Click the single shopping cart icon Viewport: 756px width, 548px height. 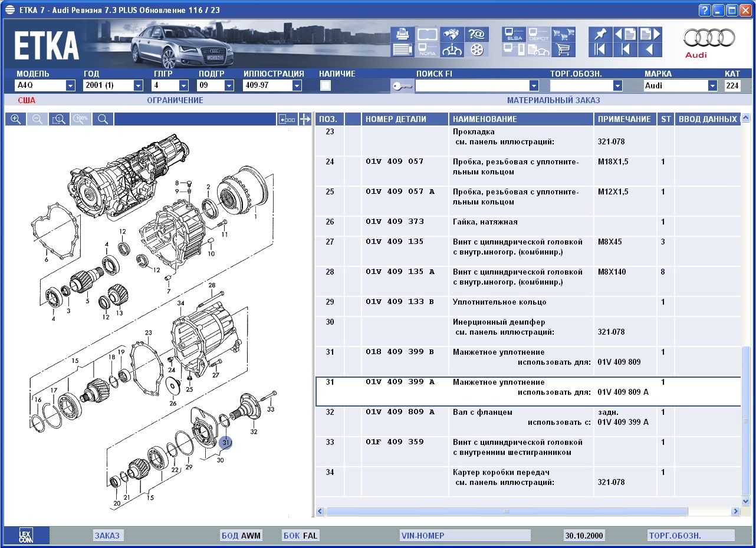(x=564, y=49)
